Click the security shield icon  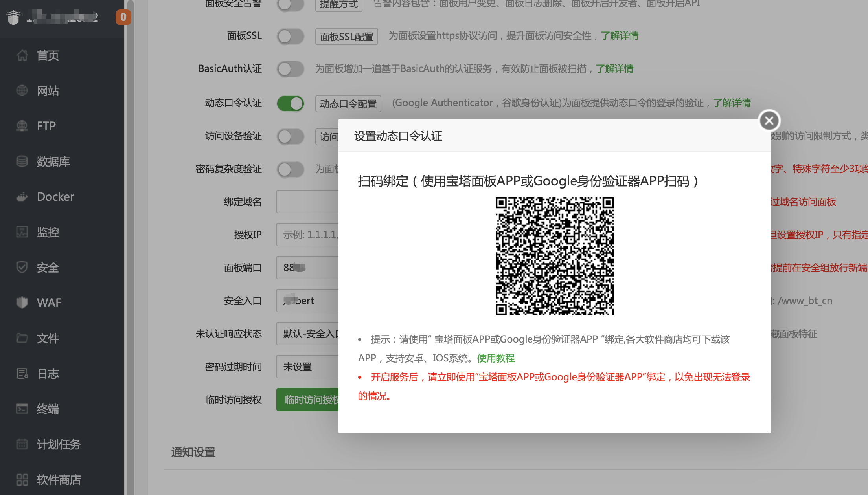point(22,268)
